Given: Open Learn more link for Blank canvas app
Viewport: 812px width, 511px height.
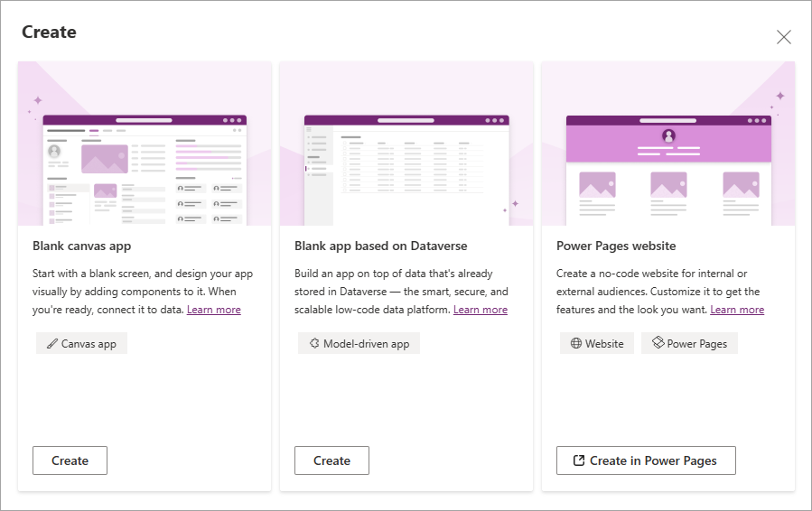Looking at the screenshot, I should point(214,310).
